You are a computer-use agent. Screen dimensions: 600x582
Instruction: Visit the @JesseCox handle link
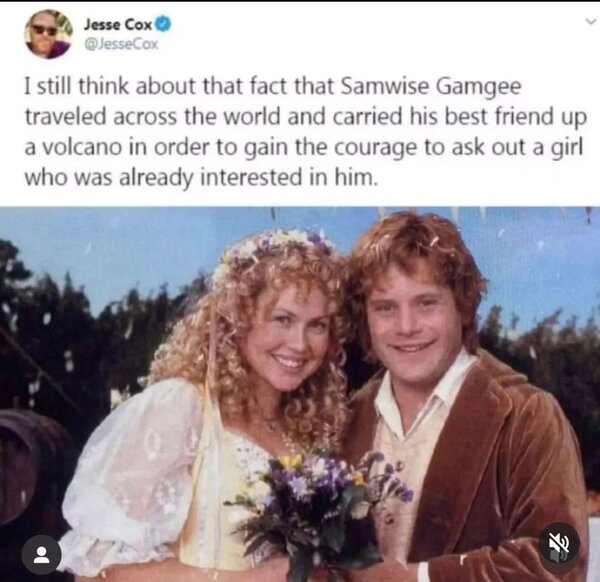(x=121, y=44)
